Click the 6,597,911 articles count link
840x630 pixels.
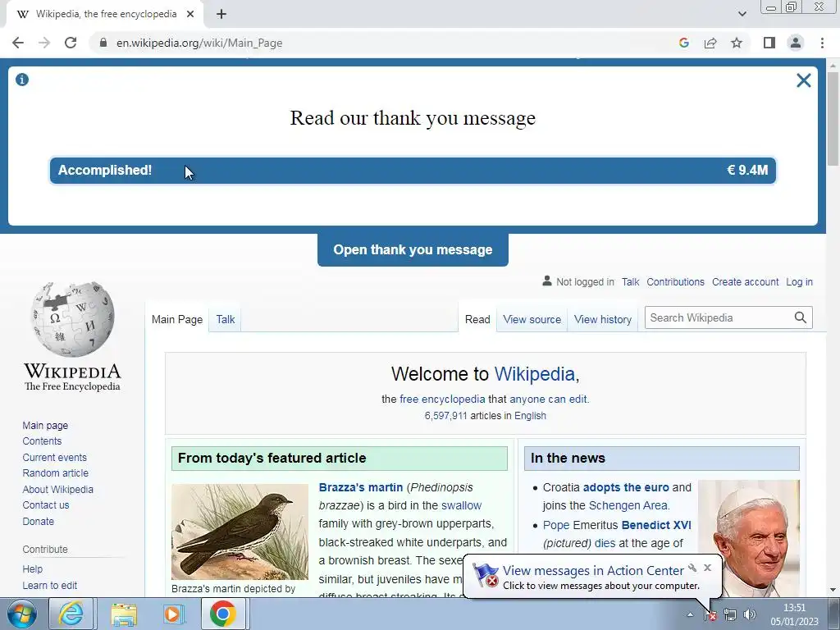(x=445, y=416)
